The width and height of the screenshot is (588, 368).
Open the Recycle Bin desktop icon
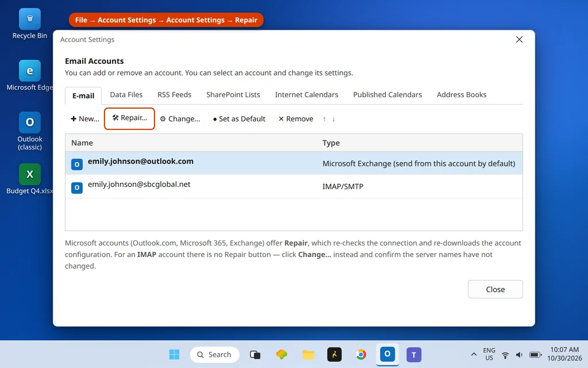click(x=30, y=24)
